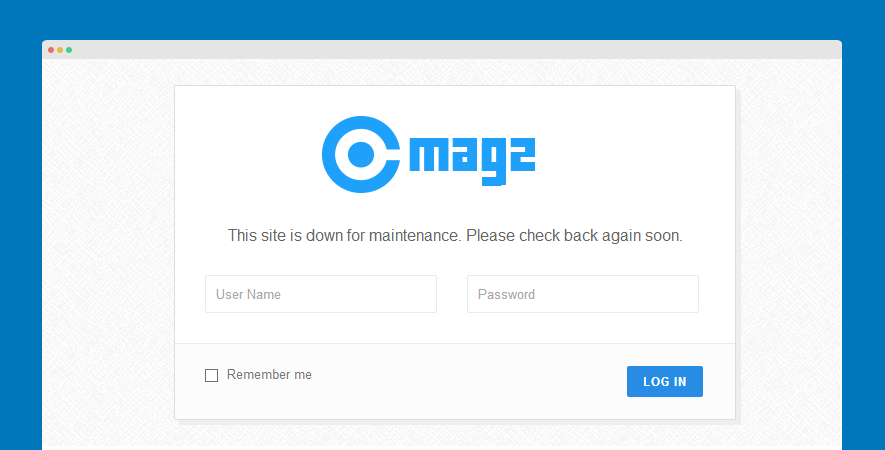Focus the User Name input field
Screen dimensions: 885x450
(x=321, y=294)
